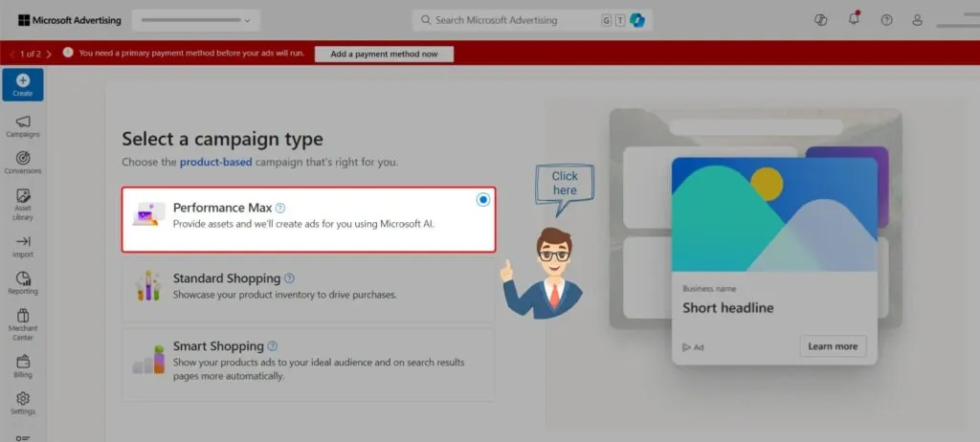This screenshot has width=980, height=442.
Task: Select the Smart Shopping campaign card
Action: point(308,365)
